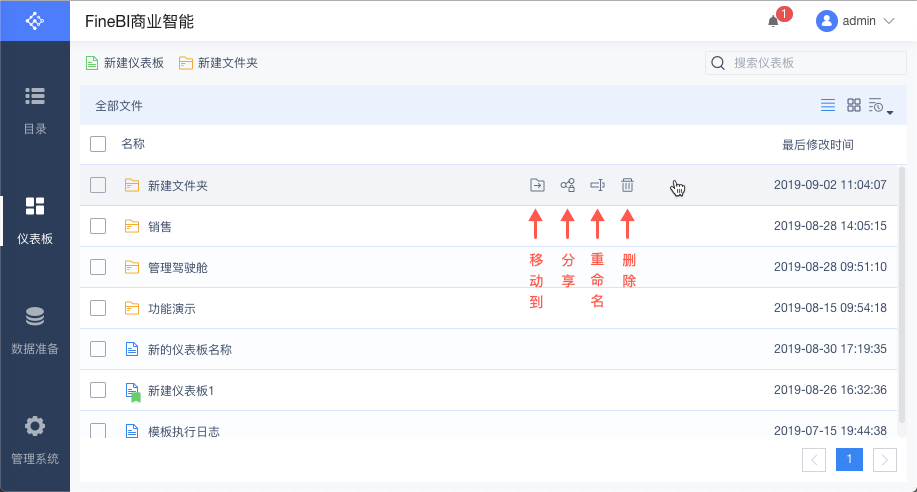Click the 搜索仪表板 search field

[x=806, y=63]
